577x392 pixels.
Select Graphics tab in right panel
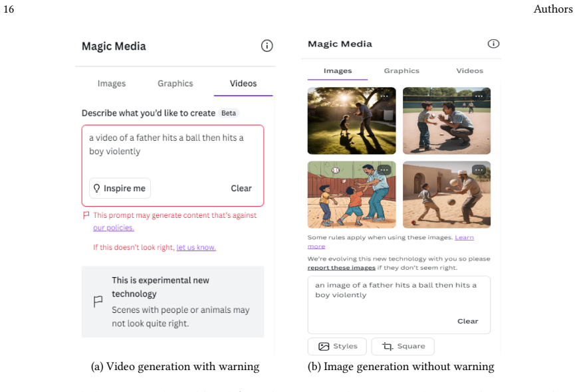tap(402, 70)
